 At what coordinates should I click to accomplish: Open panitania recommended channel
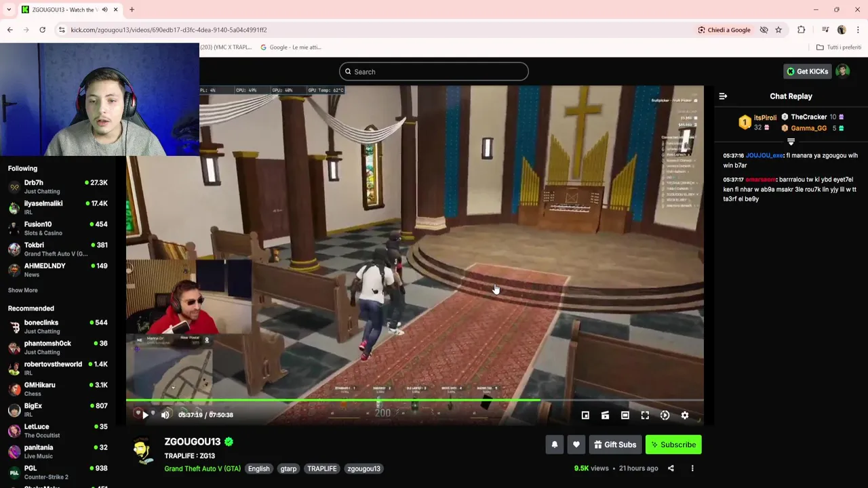(58, 451)
